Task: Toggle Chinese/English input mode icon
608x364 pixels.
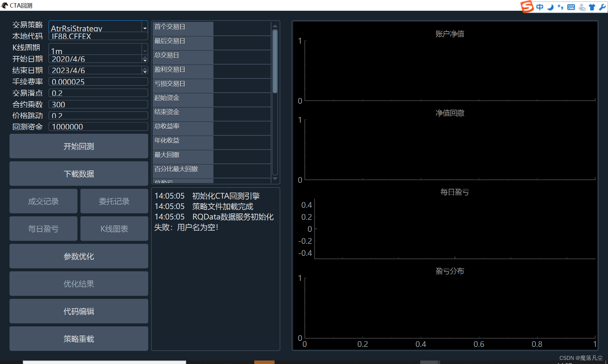Action: (540, 7)
